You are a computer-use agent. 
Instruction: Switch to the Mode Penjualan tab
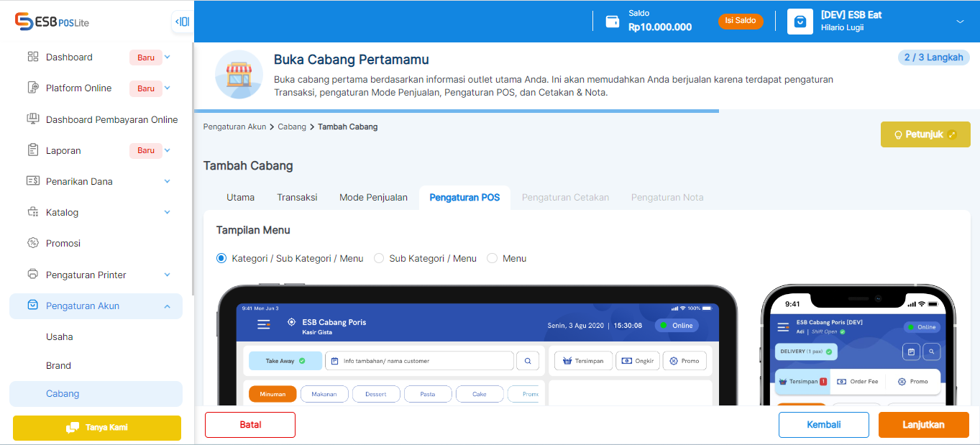tap(373, 197)
